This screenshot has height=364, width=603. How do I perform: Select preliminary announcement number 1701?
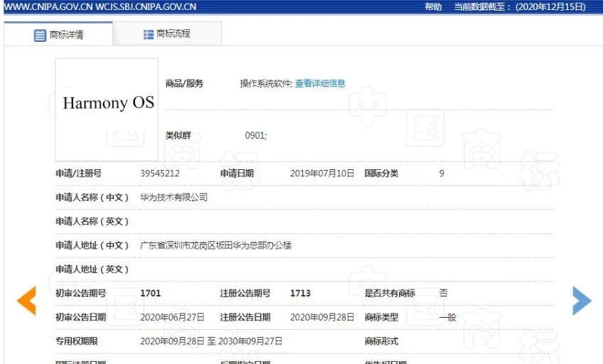(x=150, y=294)
